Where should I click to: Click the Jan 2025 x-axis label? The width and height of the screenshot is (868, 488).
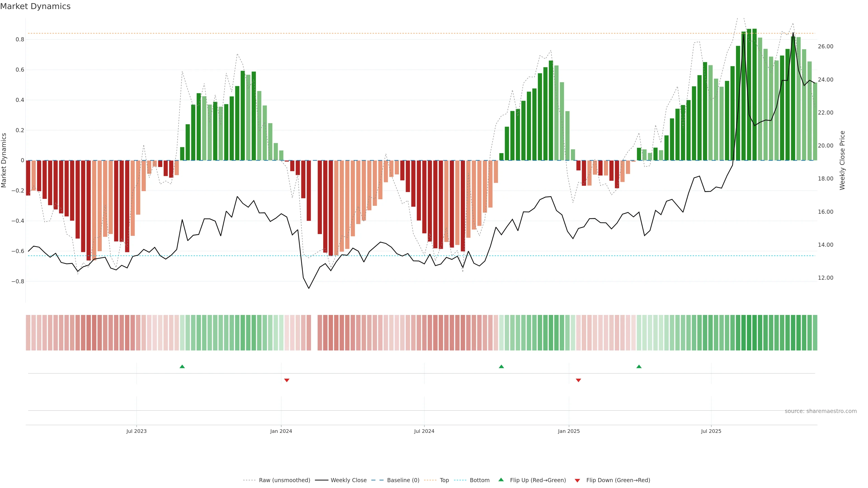568,432
